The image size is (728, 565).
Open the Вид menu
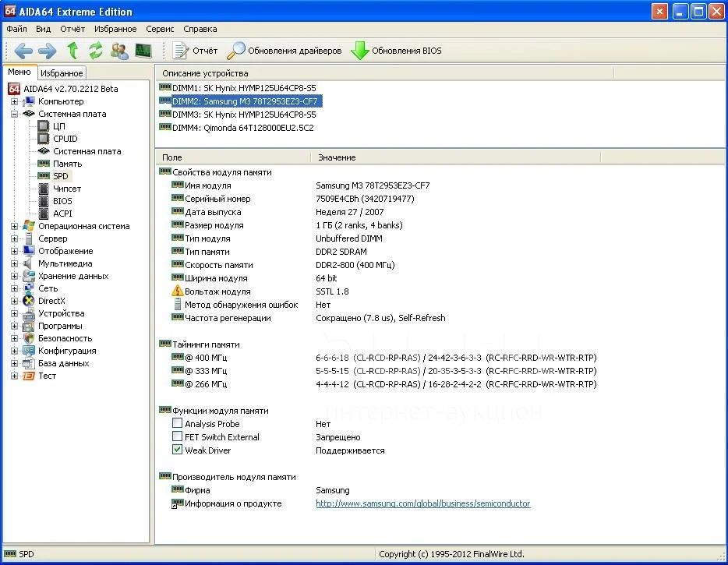pos(43,29)
